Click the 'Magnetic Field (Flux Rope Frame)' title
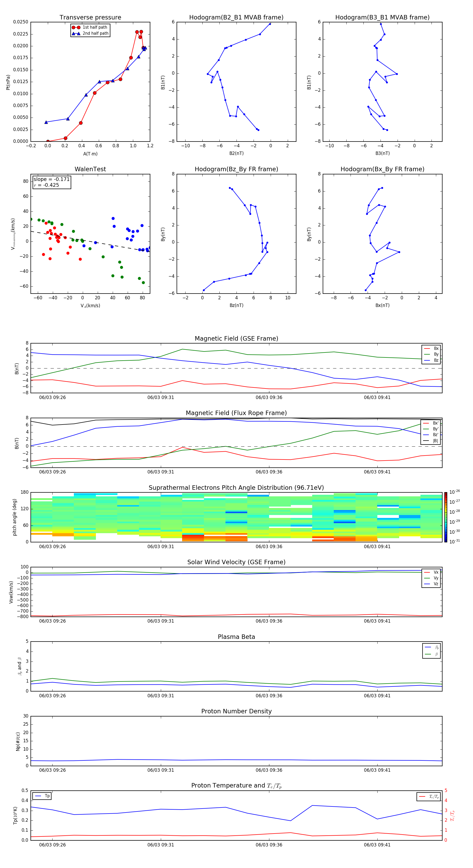Screen dimensions: 473x868 point(236,413)
